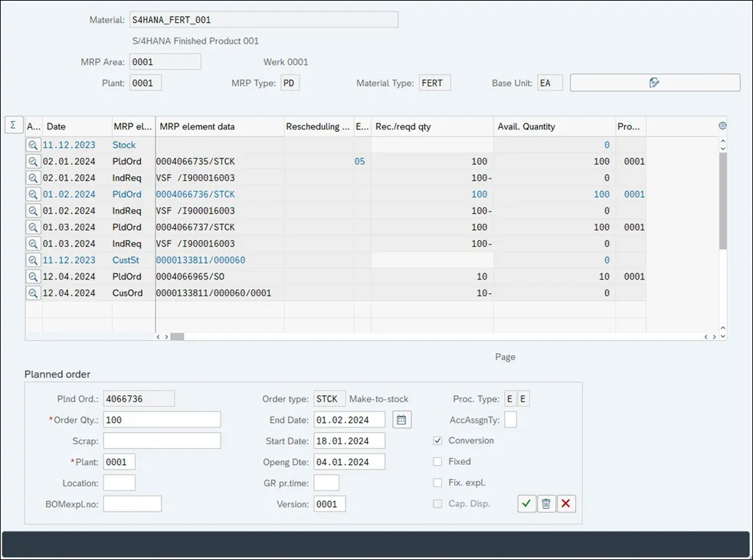This screenshot has height=560, width=753.
Task: Click the MRP element data column header
Action: tap(220, 127)
